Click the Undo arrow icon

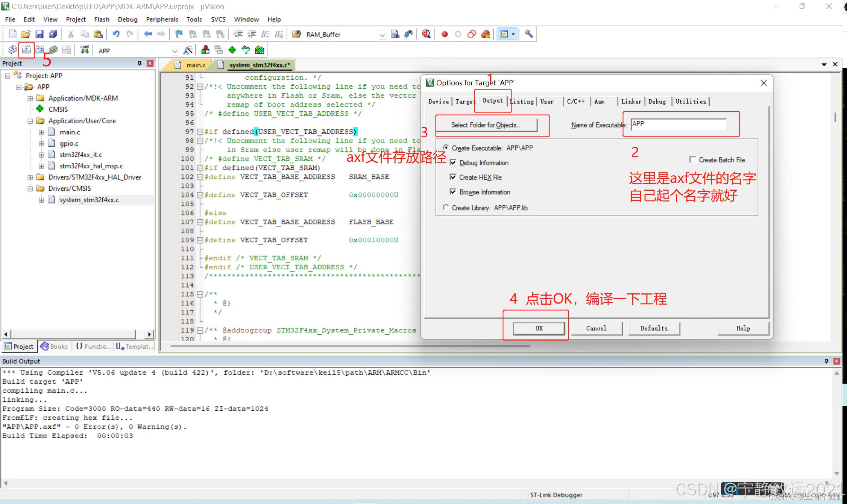(x=116, y=34)
